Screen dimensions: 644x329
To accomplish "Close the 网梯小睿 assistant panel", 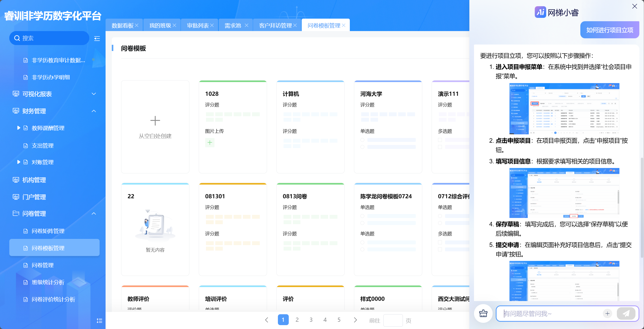I will [x=635, y=6].
